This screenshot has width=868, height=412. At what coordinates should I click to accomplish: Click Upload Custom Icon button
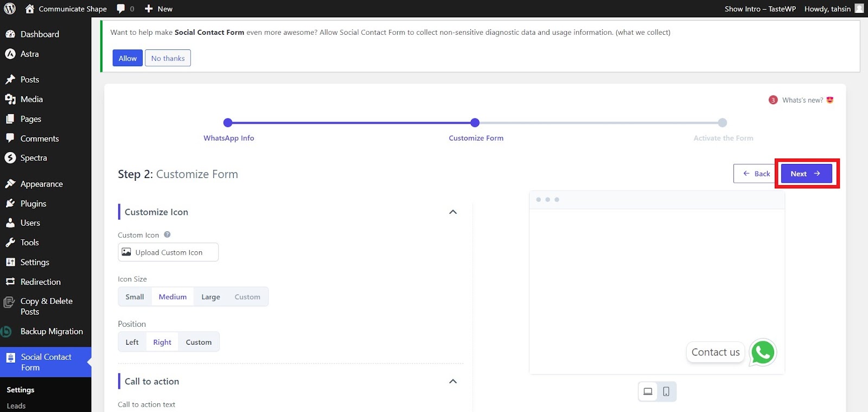pyautogui.click(x=168, y=252)
